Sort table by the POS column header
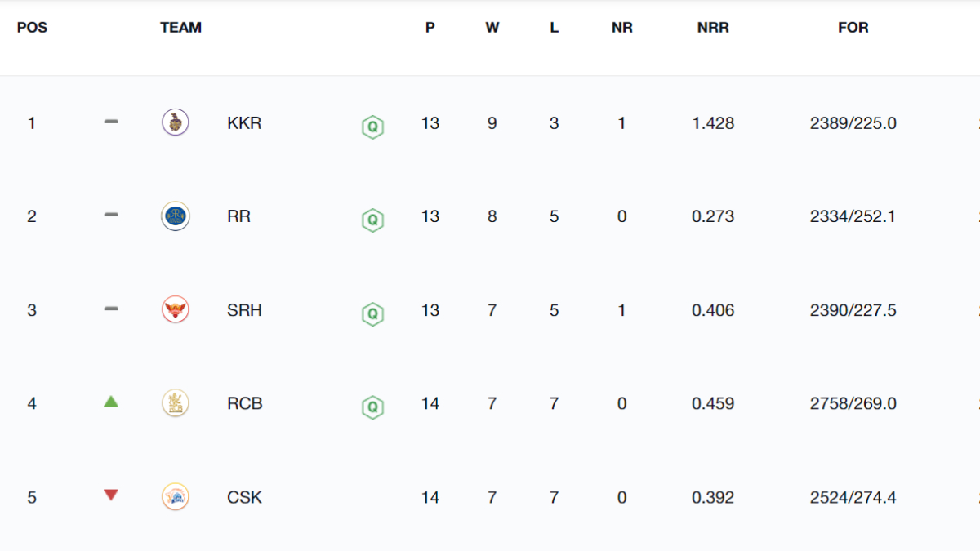The height and width of the screenshot is (551, 980). [x=32, y=28]
